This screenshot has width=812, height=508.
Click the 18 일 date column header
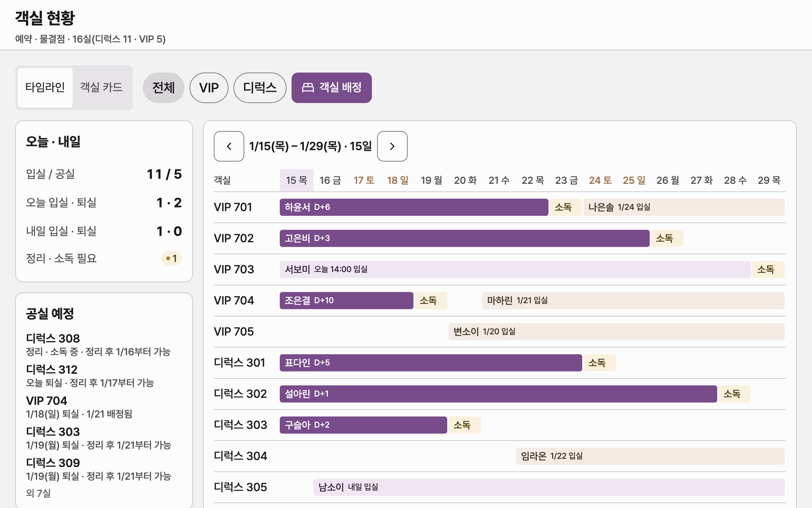click(398, 180)
